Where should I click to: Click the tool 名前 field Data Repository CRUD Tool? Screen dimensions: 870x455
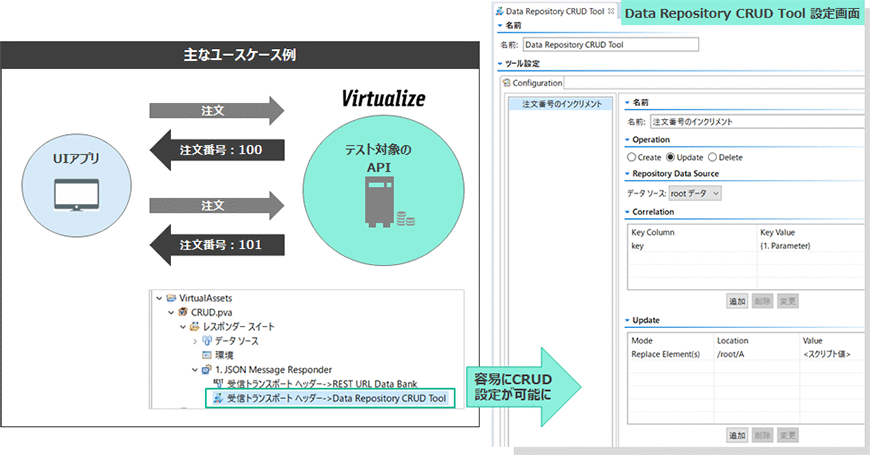[611, 44]
